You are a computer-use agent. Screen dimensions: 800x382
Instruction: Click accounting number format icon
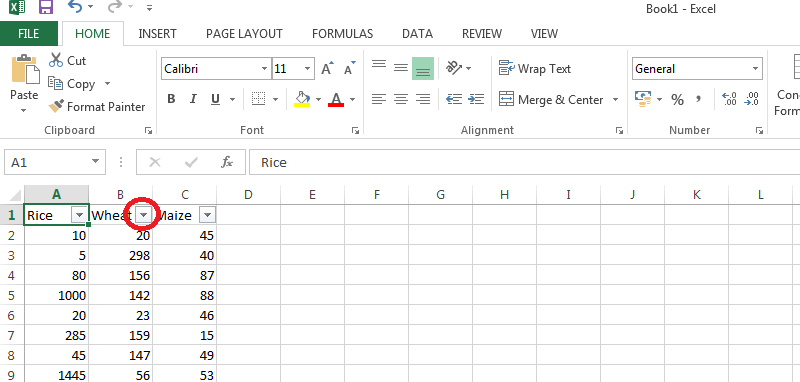pos(642,98)
